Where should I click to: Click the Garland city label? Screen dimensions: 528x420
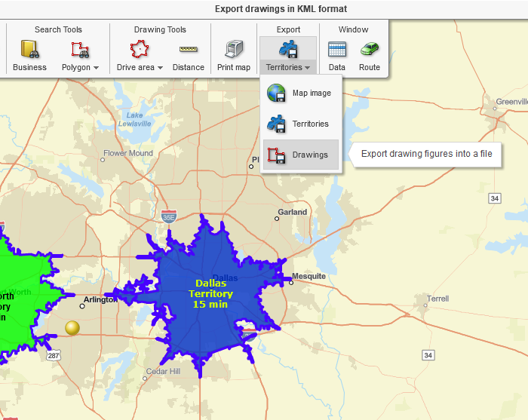[x=293, y=212]
